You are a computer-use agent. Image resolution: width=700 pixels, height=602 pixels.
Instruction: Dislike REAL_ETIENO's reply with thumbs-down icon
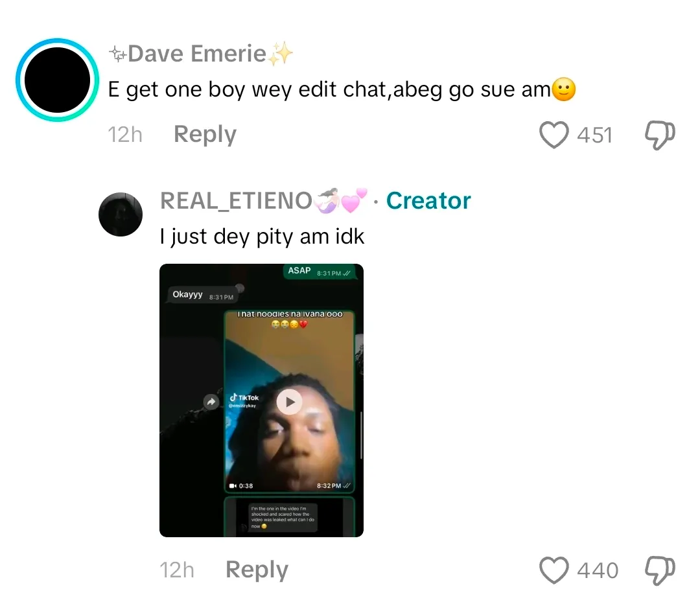(660, 571)
